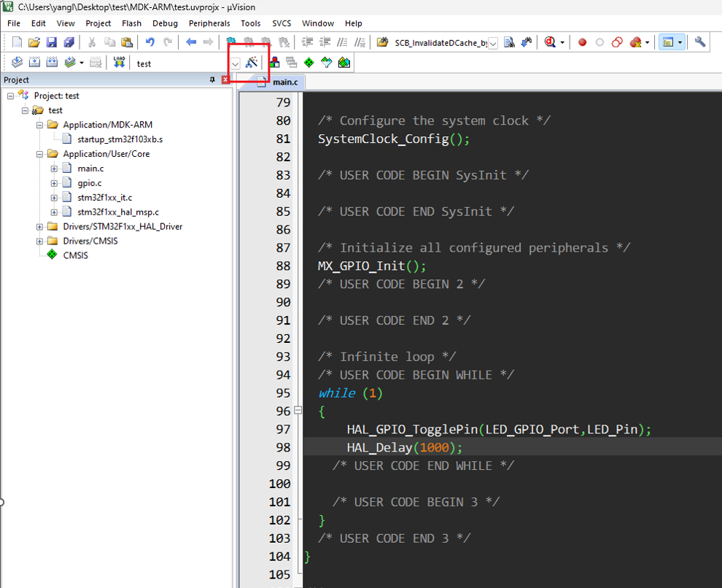Open a file with the Open folder icon
Screen dimensions: 722x588
34,42
